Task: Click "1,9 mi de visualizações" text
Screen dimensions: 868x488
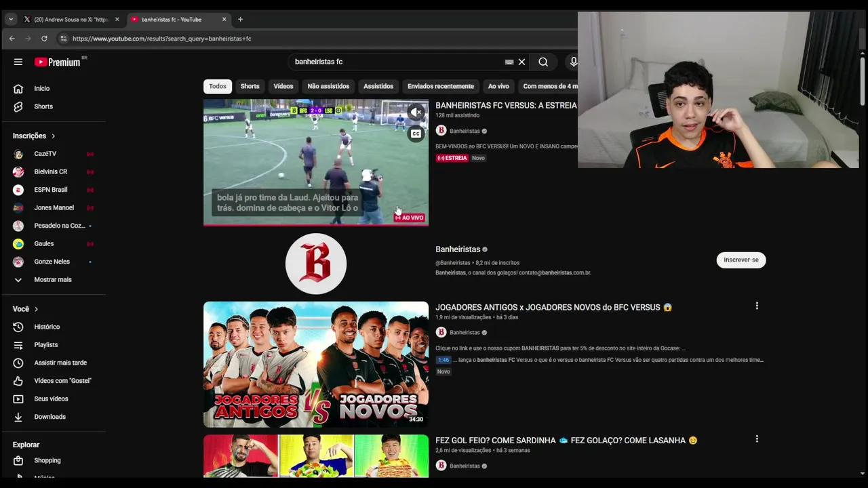Action: (x=463, y=317)
